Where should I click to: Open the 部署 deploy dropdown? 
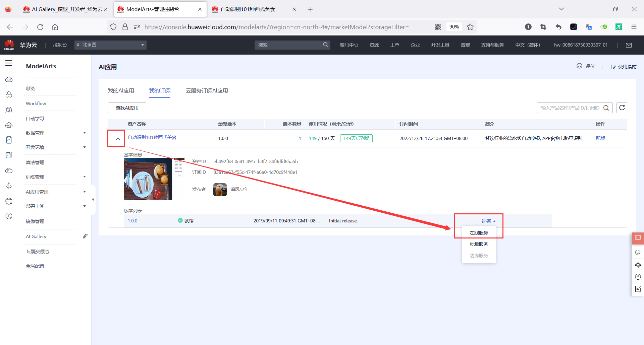488,221
